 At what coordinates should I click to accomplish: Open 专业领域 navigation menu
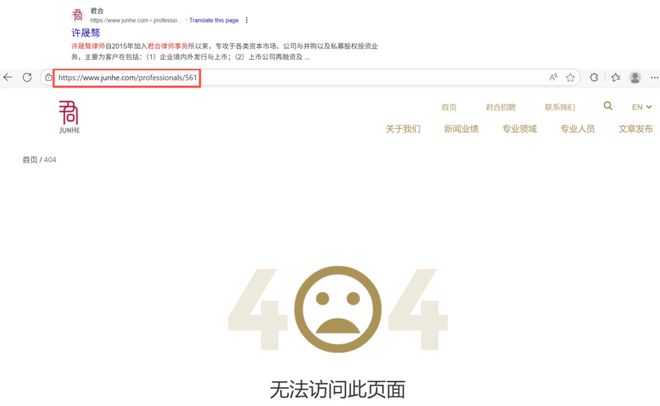point(519,129)
